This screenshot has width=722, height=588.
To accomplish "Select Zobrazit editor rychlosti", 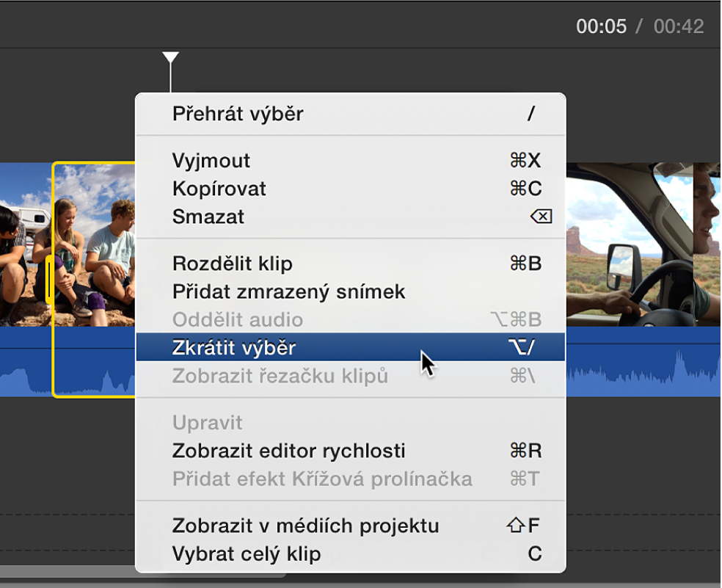I will (351, 451).
